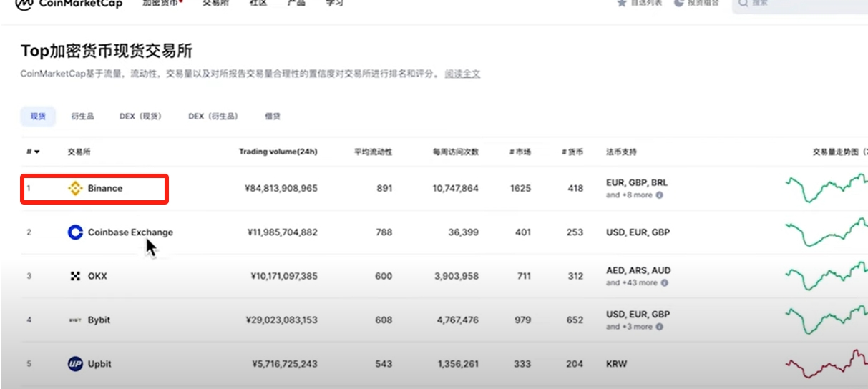This screenshot has width=868, height=389.
Task: Click 交易所 column header
Action: [79, 152]
